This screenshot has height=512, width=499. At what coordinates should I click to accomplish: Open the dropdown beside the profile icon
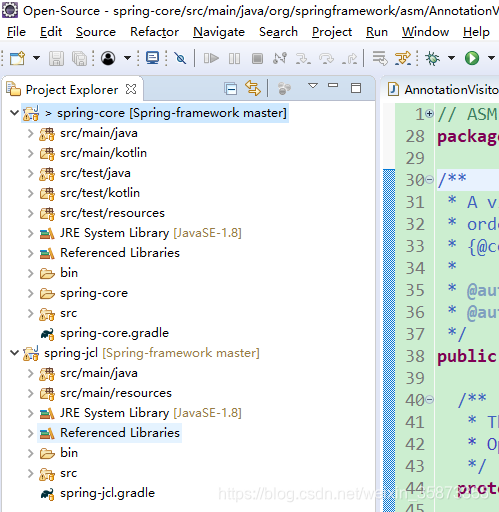point(127,58)
